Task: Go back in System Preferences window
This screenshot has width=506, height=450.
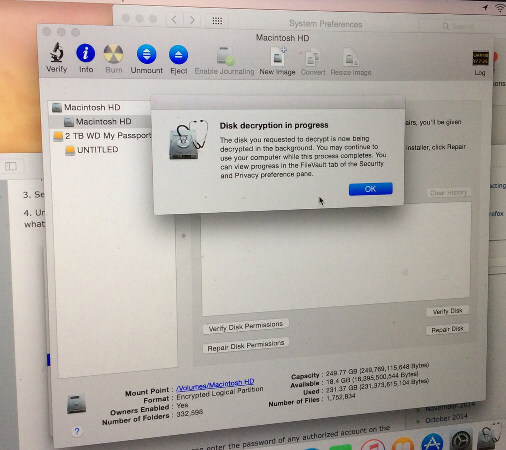Action: click(x=174, y=20)
